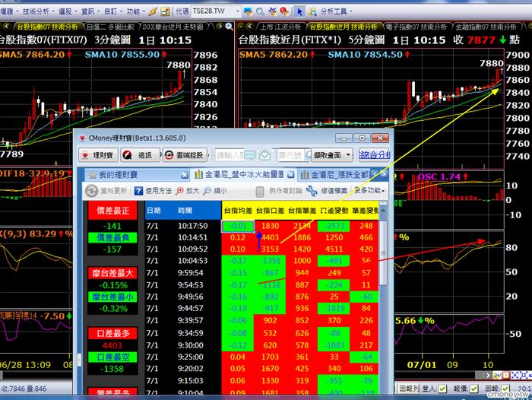Close the 盤中冰火能量圖 tab
Screen dimensions: 532x400
[x=291, y=175]
